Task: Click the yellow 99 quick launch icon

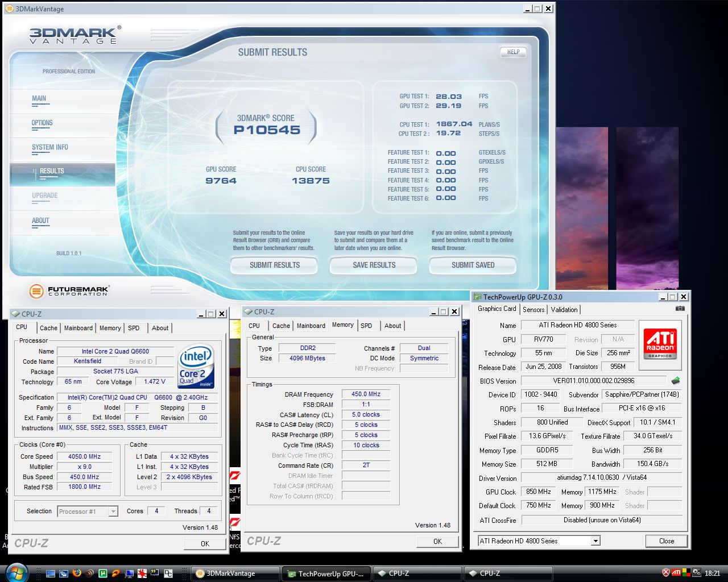Action: click(155, 573)
